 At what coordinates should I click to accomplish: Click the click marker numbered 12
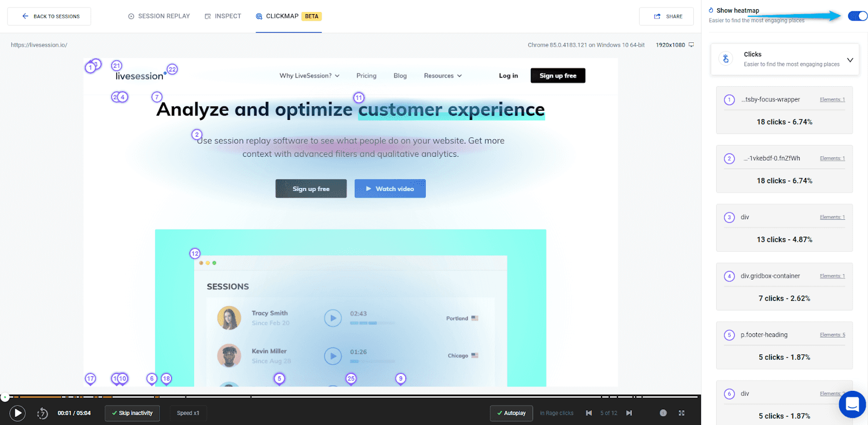tap(195, 253)
